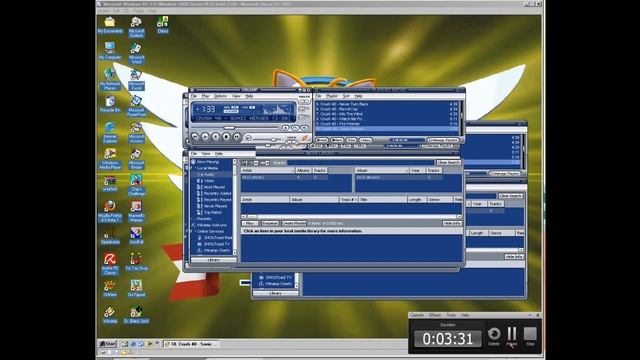Click the library search input field

(360, 162)
